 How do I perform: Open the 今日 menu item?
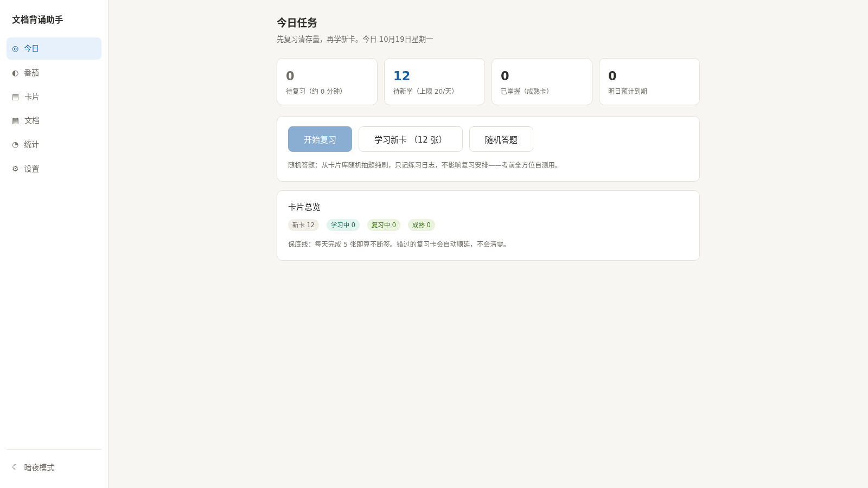point(54,48)
